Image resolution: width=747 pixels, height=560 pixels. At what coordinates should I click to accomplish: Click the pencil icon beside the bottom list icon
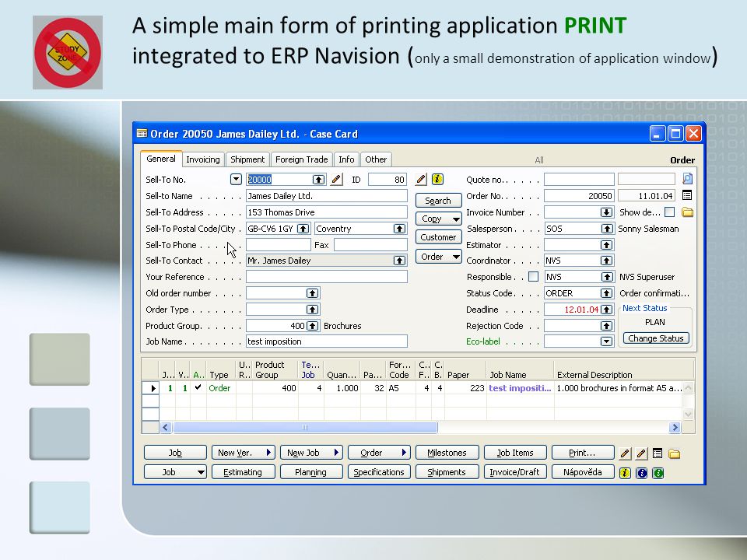[x=641, y=453]
